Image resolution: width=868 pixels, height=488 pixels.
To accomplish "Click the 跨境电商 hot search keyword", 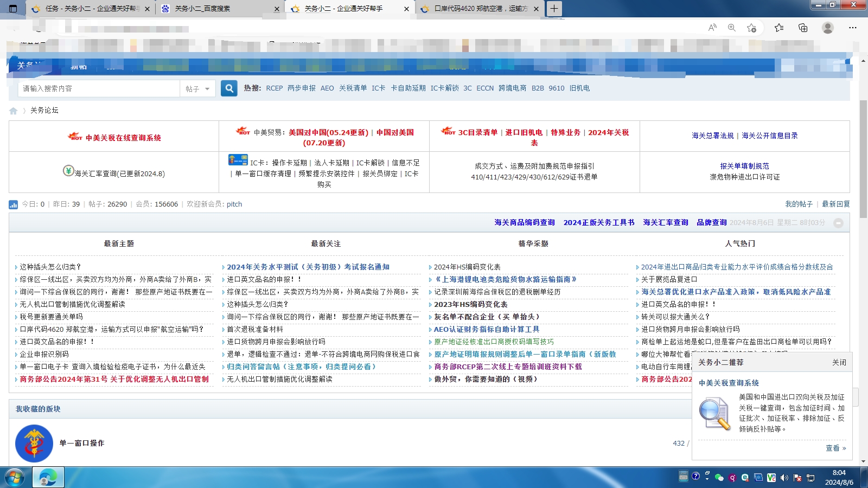I will coord(513,88).
